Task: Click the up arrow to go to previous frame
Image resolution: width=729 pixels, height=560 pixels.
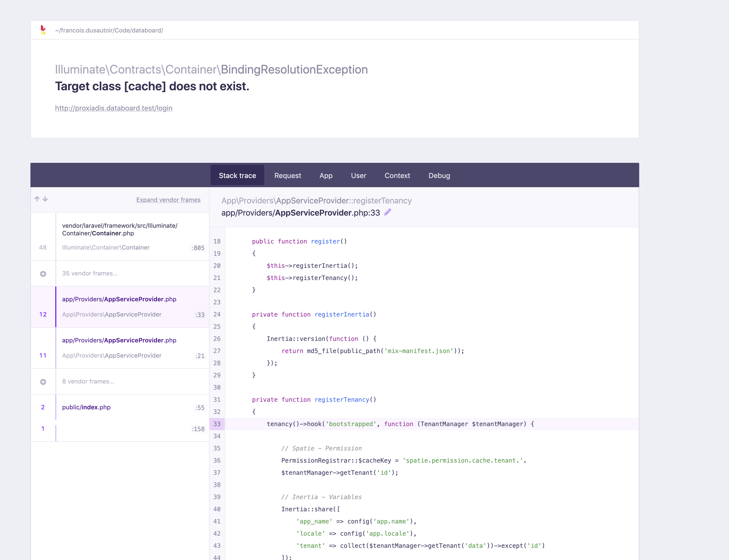Action: pyautogui.click(x=37, y=199)
